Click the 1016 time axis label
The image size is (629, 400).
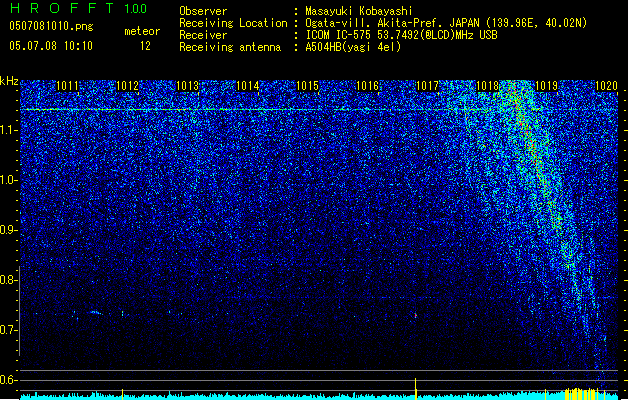(367, 86)
